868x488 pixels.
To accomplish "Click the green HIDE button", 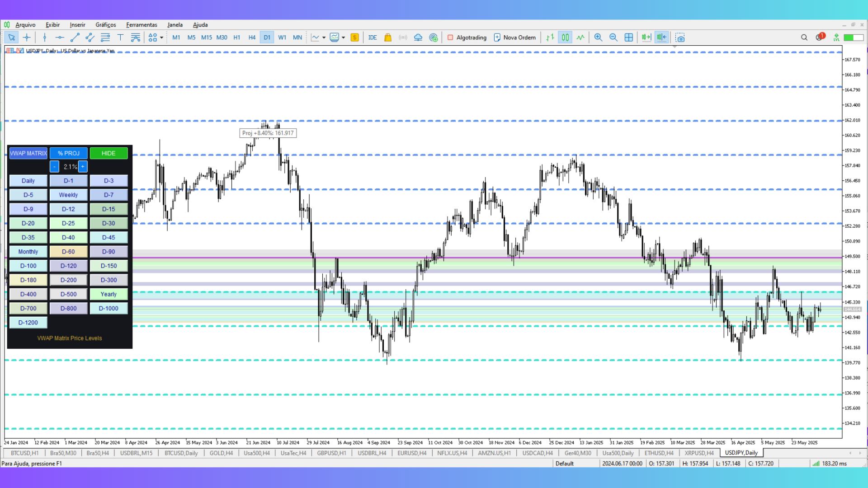I will pos(108,153).
